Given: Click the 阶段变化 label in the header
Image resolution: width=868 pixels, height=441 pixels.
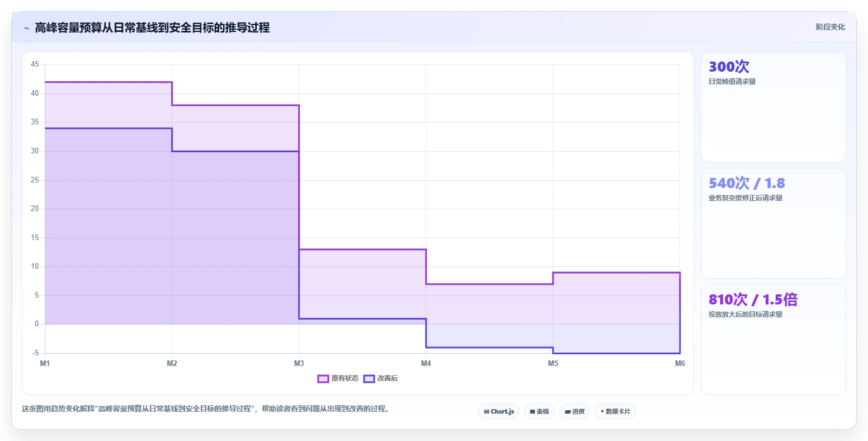Looking at the screenshot, I should tap(831, 27).
